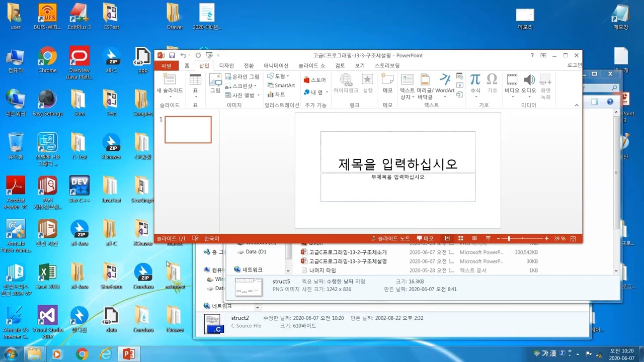The width and height of the screenshot is (644, 362).
Task: Click the Redo icon in the quick access toolbar
Action: click(x=198, y=55)
